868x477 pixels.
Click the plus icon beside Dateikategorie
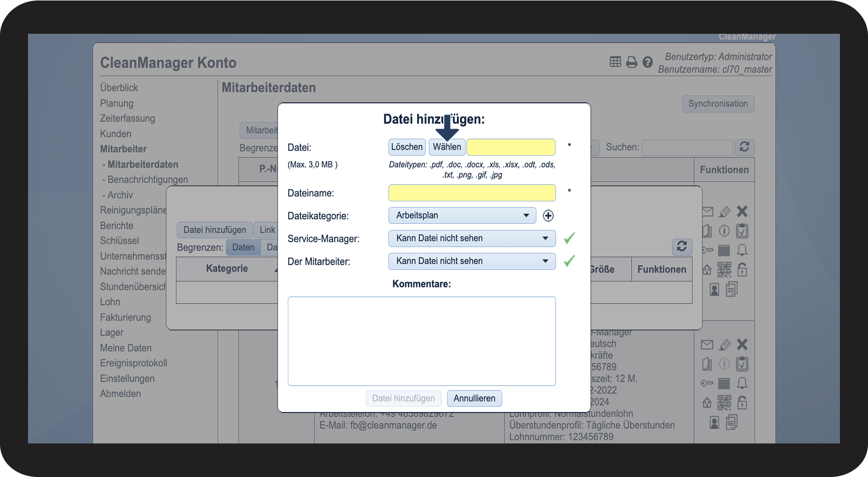(x=548, y=216)
